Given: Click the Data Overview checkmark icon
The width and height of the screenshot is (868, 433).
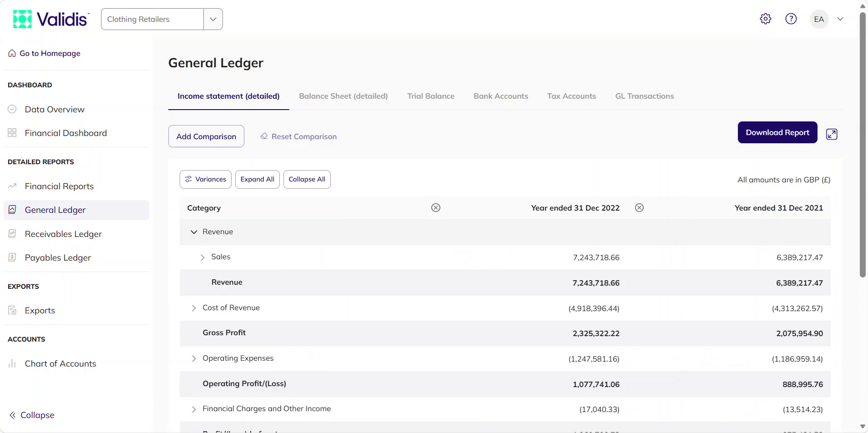Looking at the screenshot, I should pos(12,109).
